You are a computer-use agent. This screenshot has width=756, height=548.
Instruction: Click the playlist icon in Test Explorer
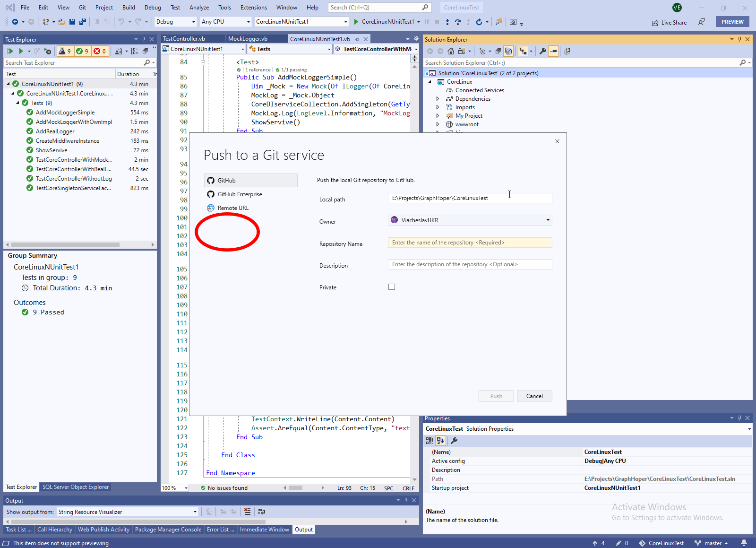click(x=119, y=51)
